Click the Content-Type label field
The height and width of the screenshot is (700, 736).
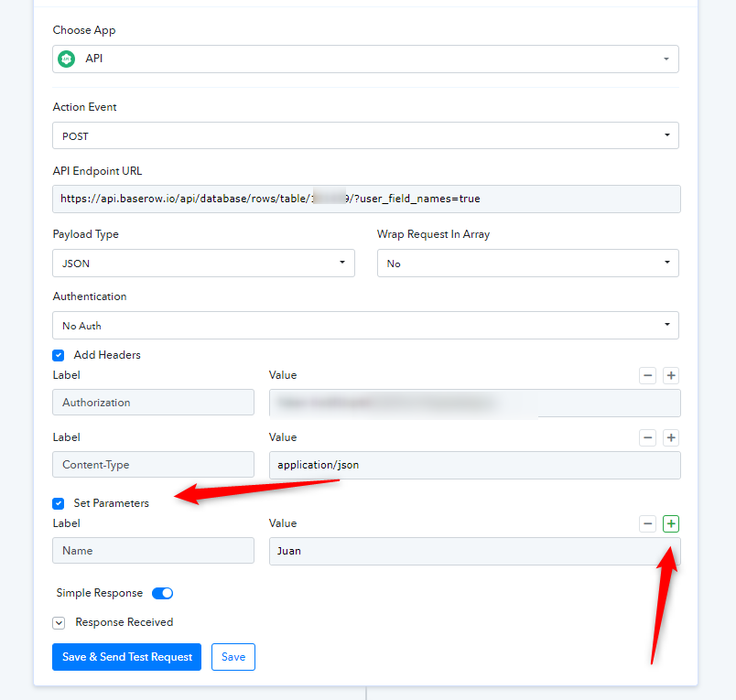coord(153,465)
